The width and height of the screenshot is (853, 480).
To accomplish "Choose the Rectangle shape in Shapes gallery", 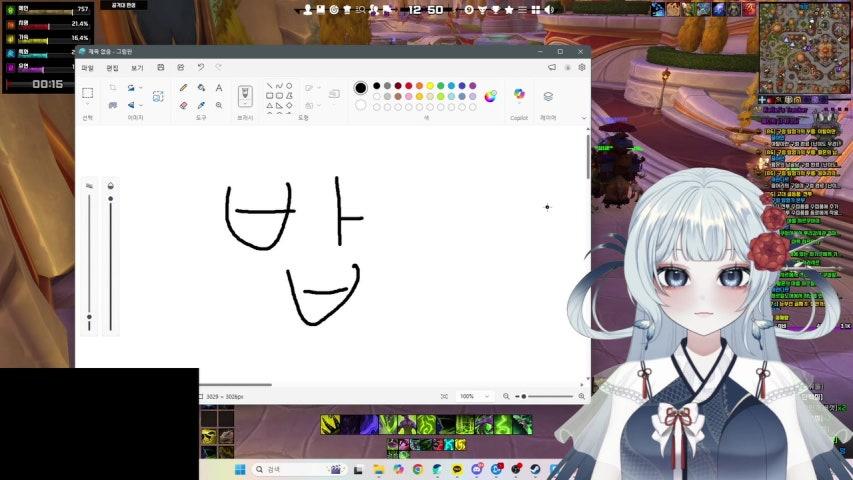I will [x=269, y=96].
